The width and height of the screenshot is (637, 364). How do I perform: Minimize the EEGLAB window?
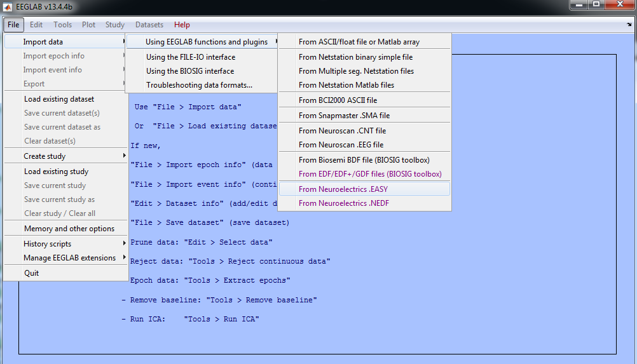pos(579,4)
